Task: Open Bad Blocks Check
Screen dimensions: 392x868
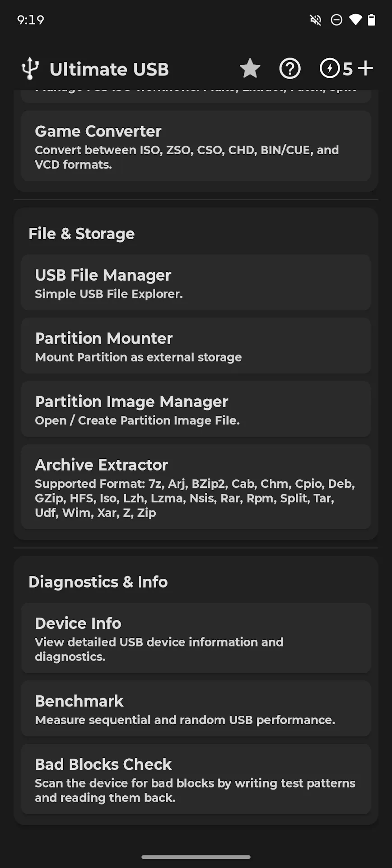Action: click(x=196, y=779)
